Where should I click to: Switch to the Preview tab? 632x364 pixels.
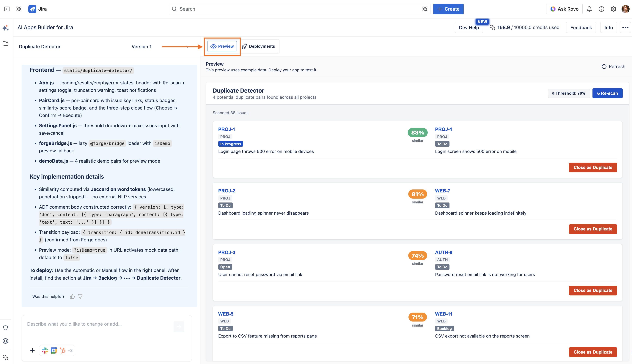click(x=222, y=46)
